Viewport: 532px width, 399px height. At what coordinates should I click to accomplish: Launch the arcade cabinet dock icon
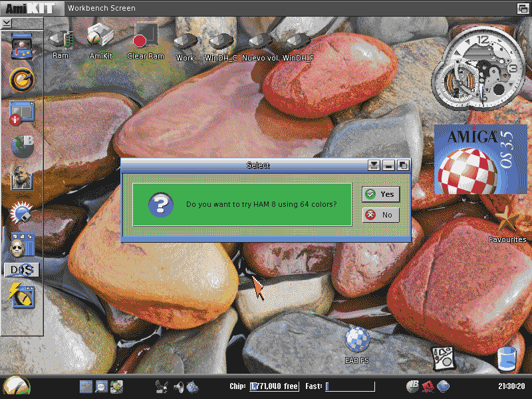click(x=22, y=47)
